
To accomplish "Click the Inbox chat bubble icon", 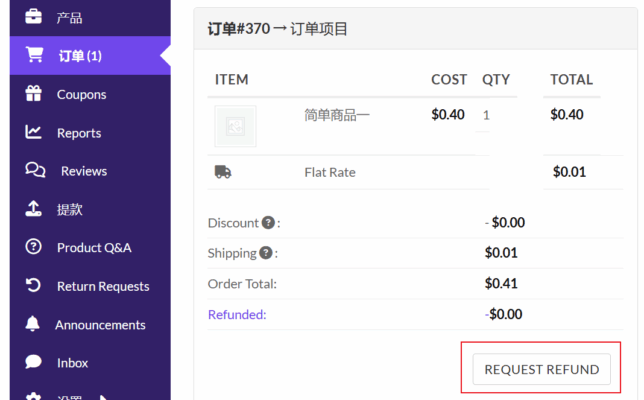I will point(34,363).
